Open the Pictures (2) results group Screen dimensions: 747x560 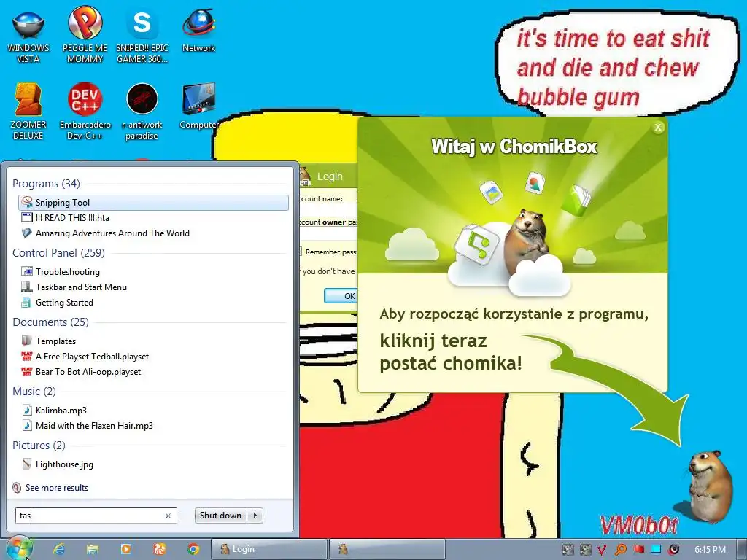[x=39, y=446]
